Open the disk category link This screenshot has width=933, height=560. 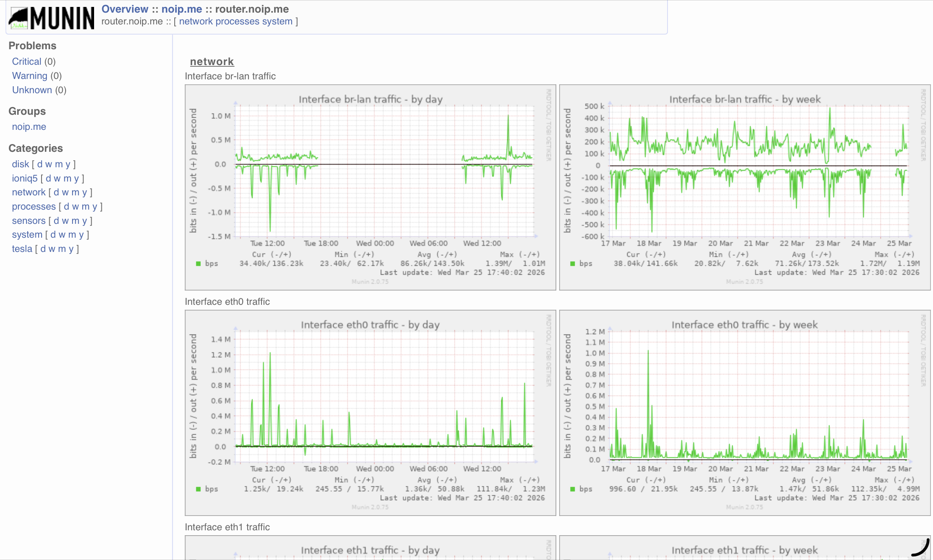(20, 164)
